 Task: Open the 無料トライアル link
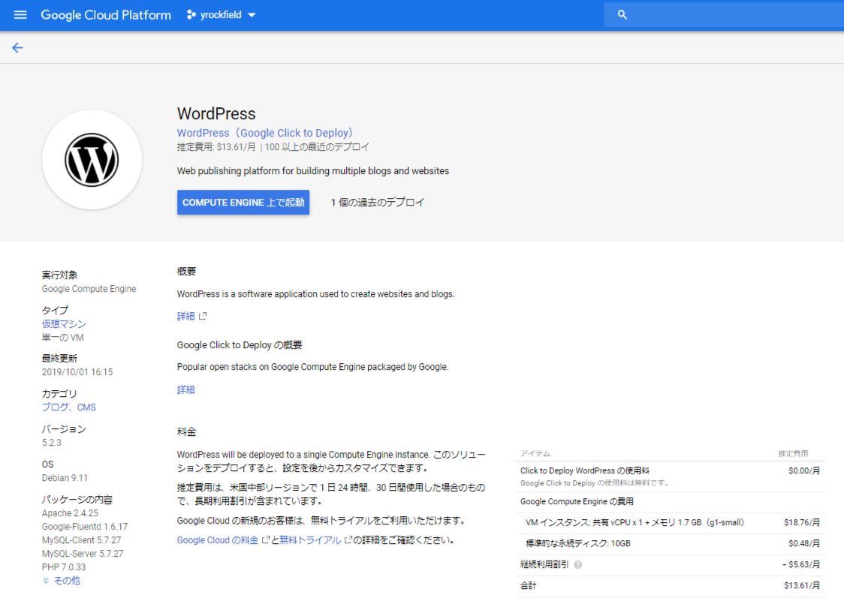click(x=310, y=540)
